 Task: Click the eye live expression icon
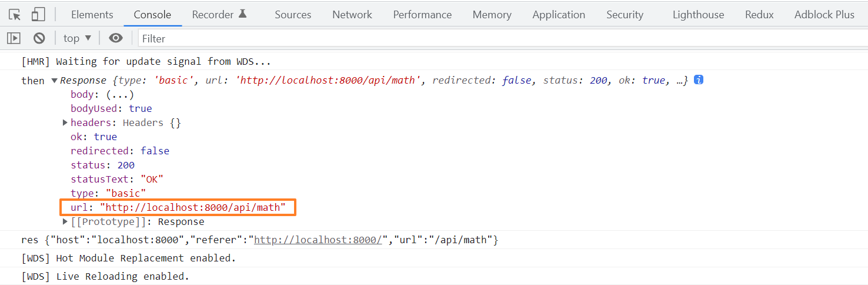(116, 38)
